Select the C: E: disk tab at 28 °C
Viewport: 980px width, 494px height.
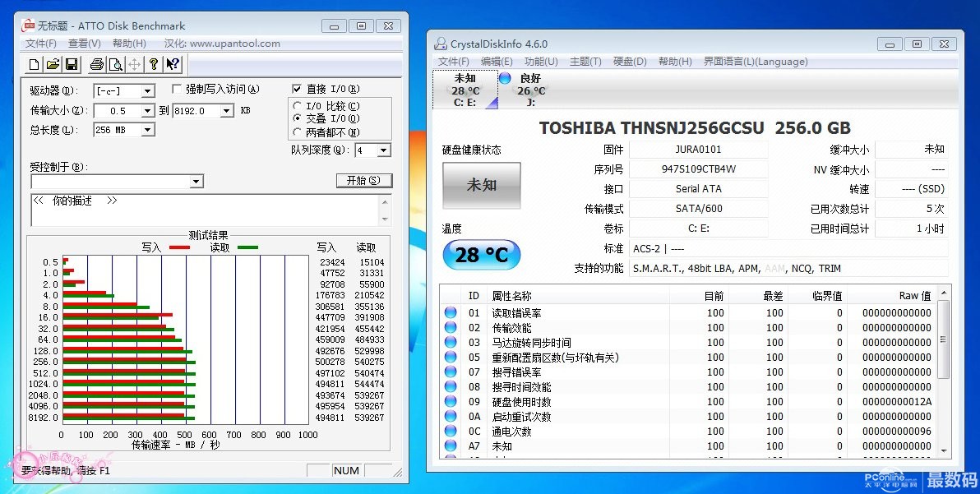pos(464,90)
